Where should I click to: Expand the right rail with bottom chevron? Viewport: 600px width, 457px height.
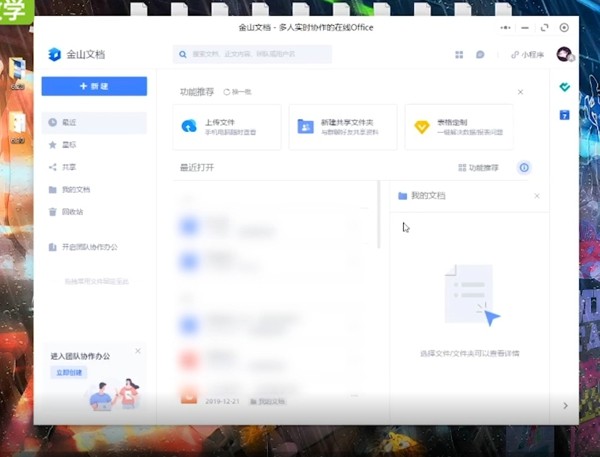566,406
